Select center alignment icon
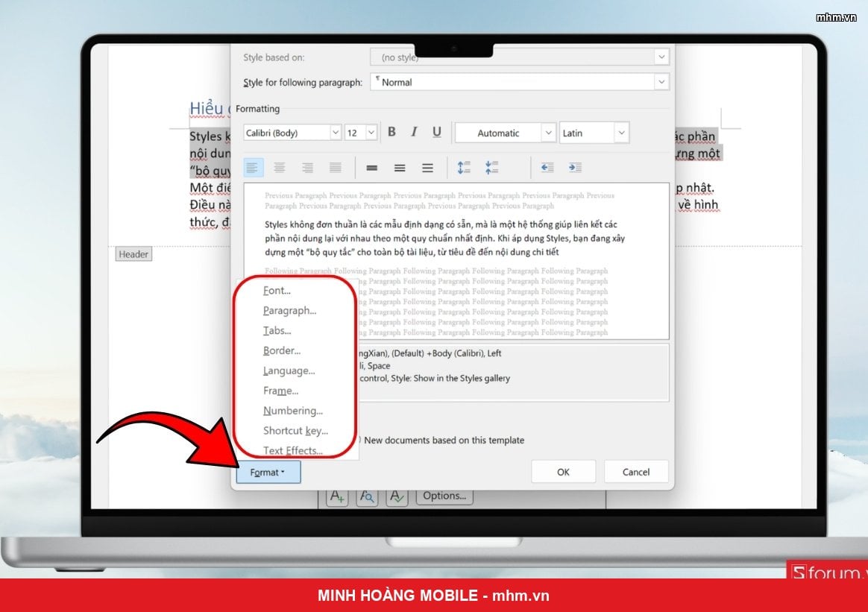Screen dimensions: 868x612 pos(280,168)
